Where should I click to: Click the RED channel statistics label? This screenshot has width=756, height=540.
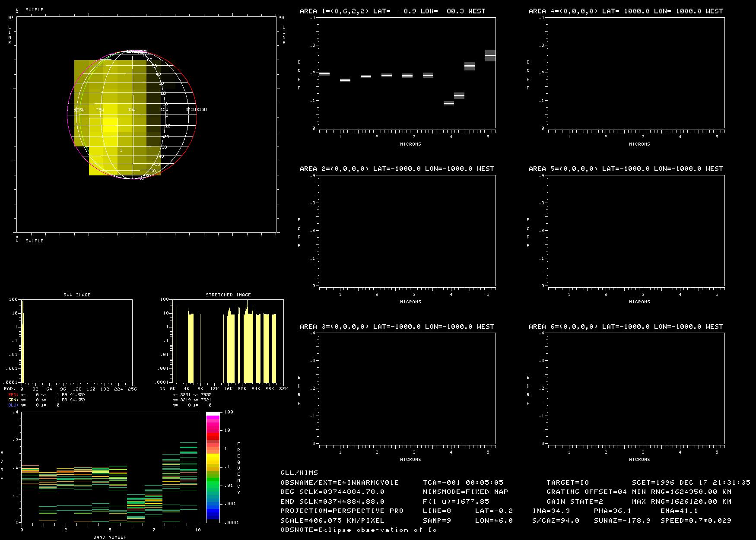coord(13,395)
